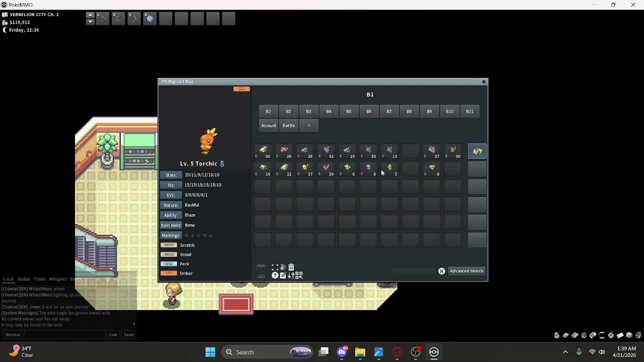Show hidden icons in system tray
This screenshot has height=362, width=644.
tap(566, 352)
